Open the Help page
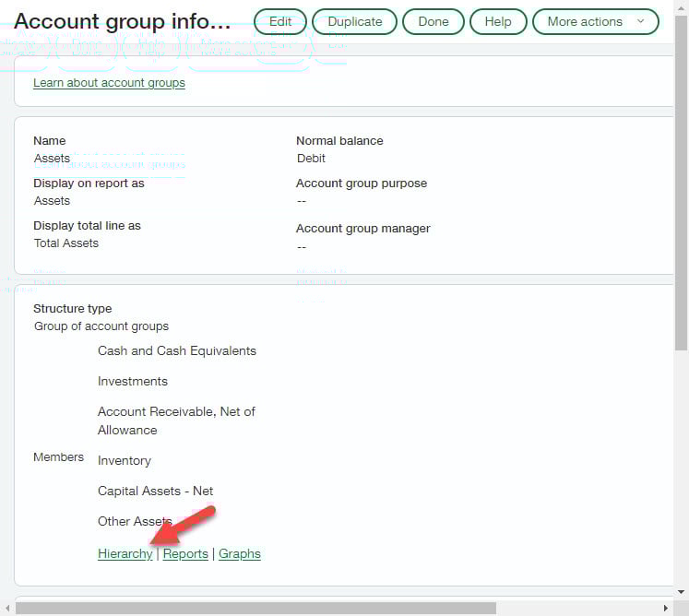 (497, 21)
